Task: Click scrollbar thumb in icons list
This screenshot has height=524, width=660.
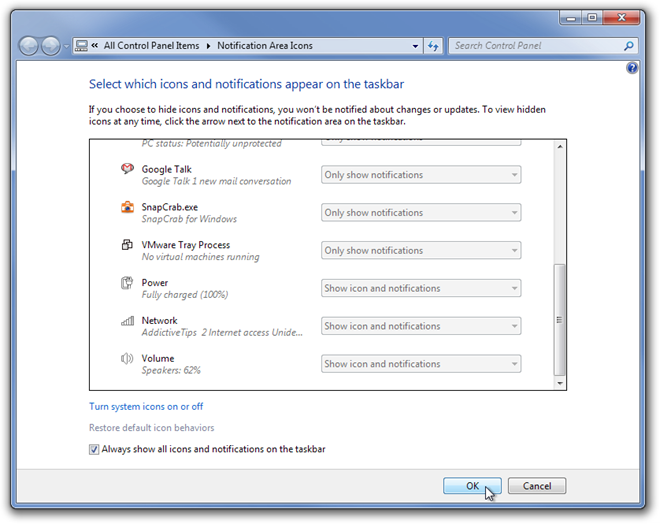Action: click(559, 320)
